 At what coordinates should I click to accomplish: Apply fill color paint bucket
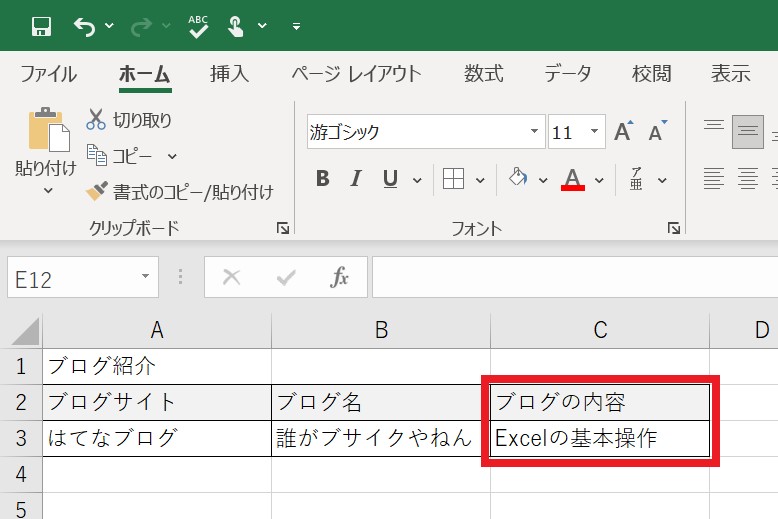coord(518,178)
